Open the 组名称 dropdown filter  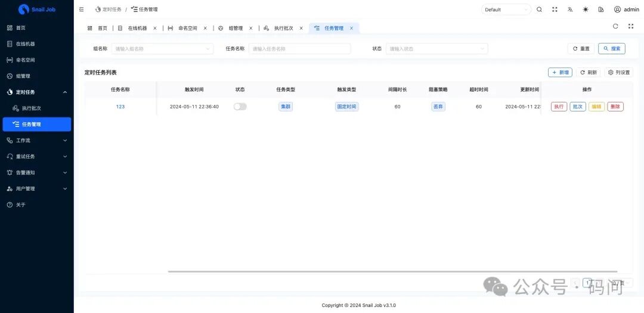tap(162, 48)
